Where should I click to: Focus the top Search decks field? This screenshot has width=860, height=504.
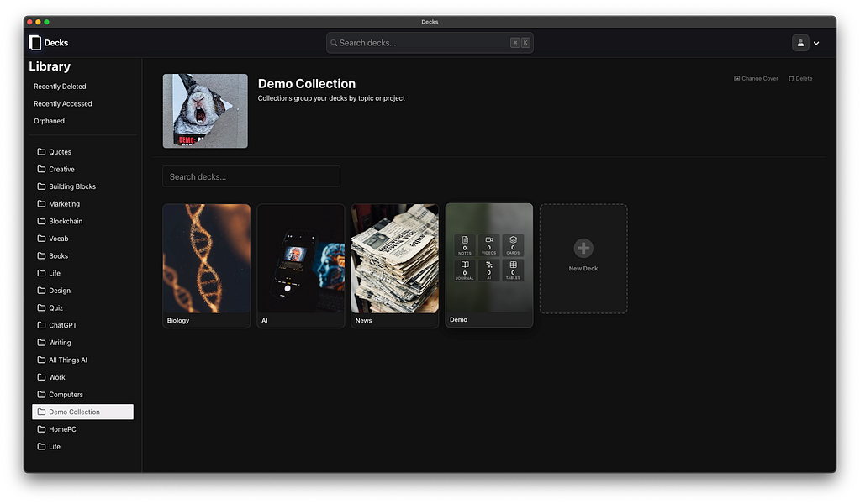(430, 43)
